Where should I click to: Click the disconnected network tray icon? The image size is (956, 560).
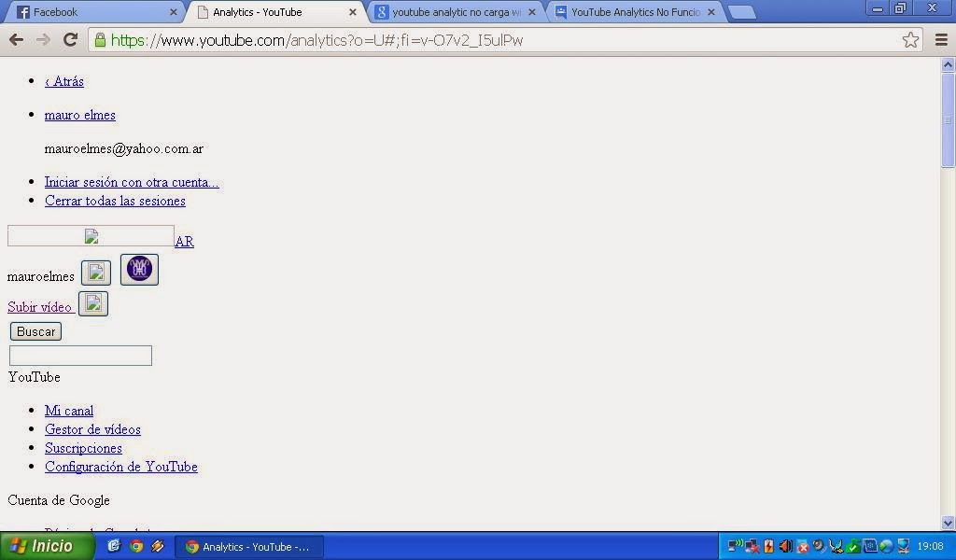point(752,546)
